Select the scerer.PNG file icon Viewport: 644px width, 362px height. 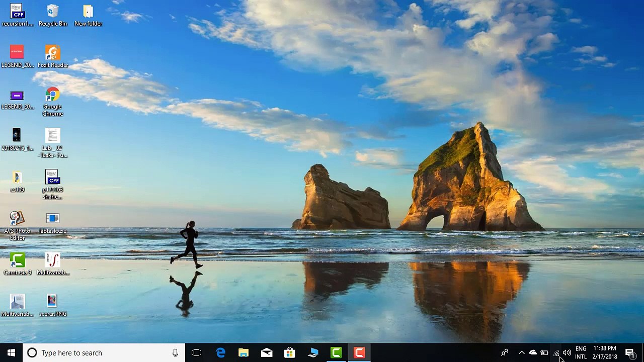coord(53,306)
